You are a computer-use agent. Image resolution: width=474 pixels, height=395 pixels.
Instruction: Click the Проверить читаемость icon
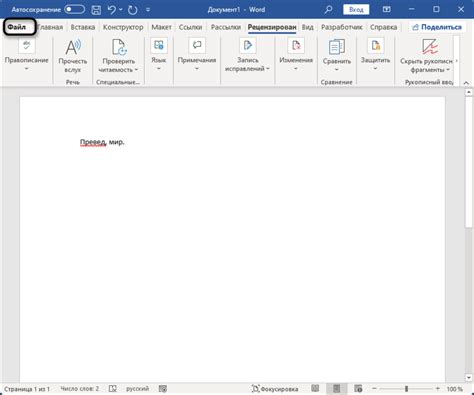point(119,47)
